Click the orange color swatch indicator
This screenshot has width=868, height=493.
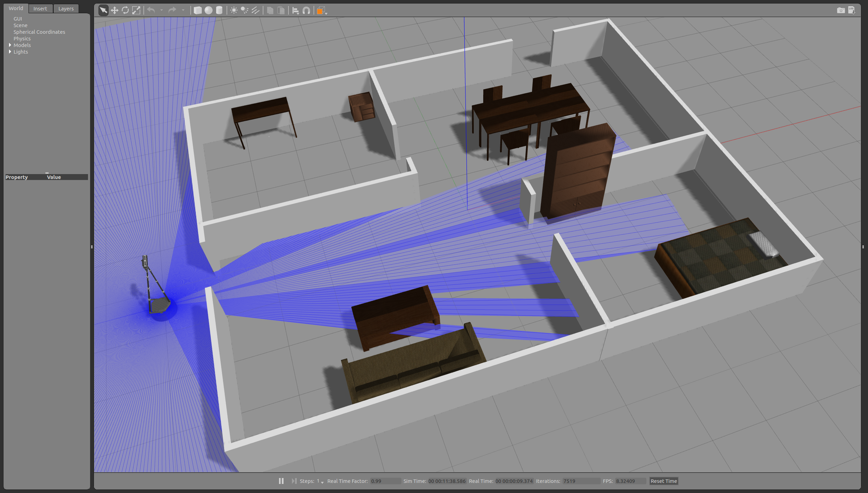coord(319,10)
